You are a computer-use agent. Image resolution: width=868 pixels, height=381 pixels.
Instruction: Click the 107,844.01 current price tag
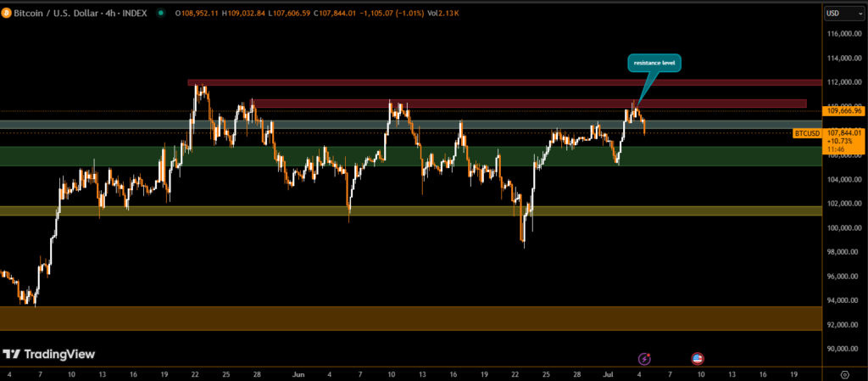click(843, 132)
